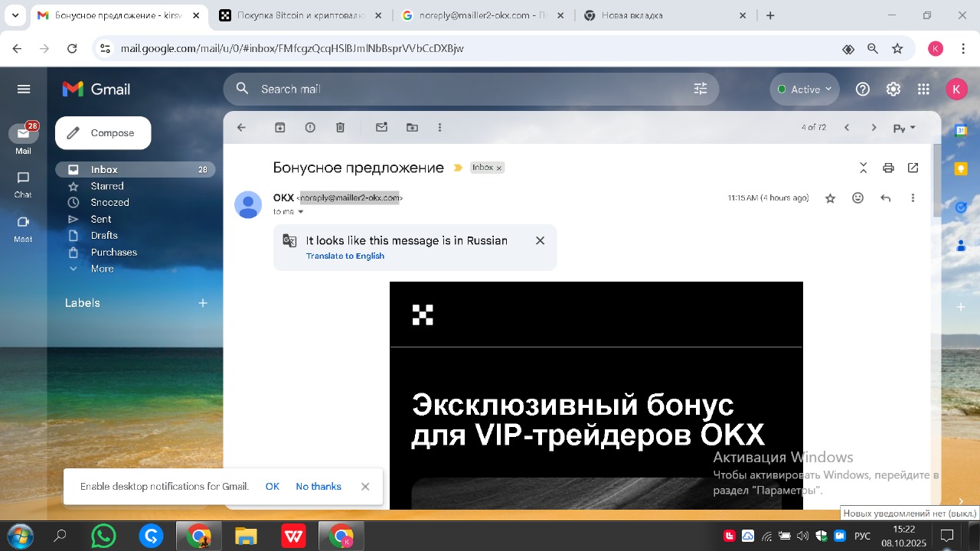This screenshot has height=551, width=980.
Task: Star the OKX email
Action: pos(830,198)
